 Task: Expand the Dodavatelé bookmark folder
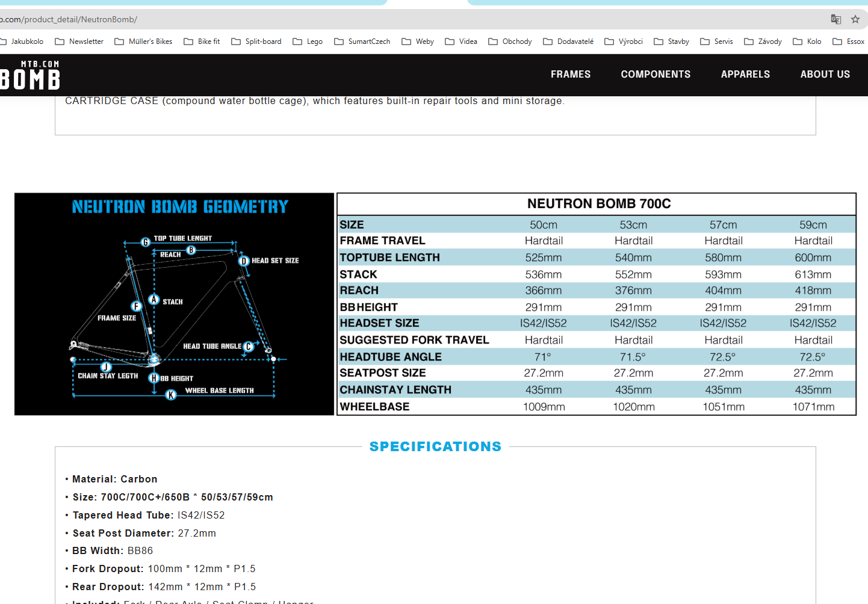568,42
